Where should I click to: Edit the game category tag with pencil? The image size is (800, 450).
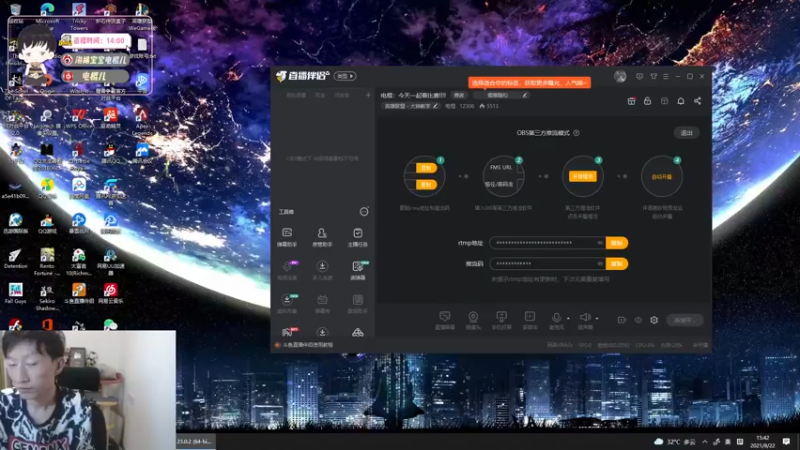click(x=435, y=106)
